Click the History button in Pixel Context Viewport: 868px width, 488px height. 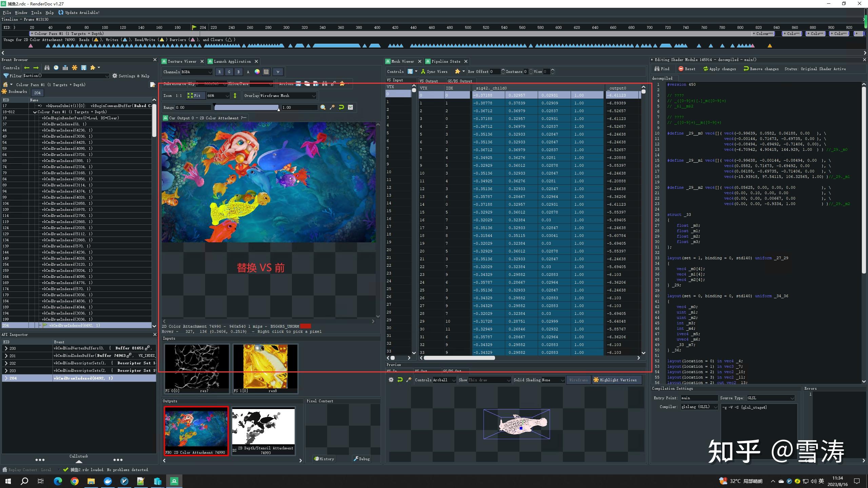click(x=324, y=459)
